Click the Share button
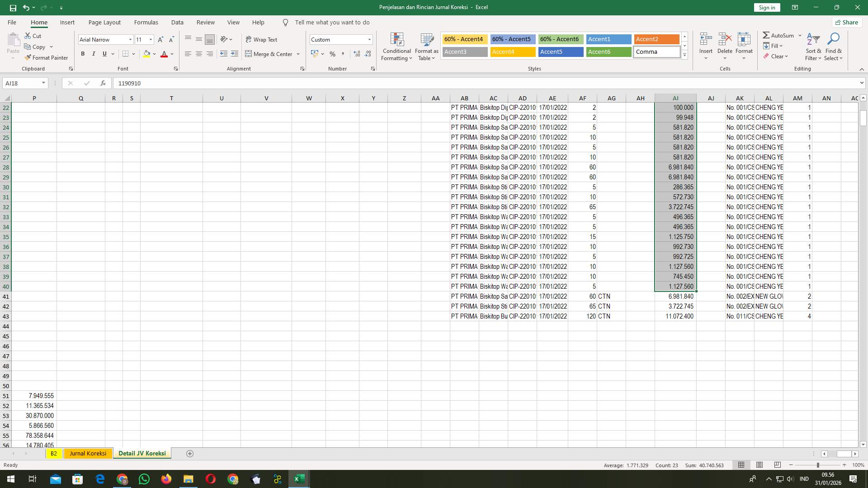 pos(846,22)
